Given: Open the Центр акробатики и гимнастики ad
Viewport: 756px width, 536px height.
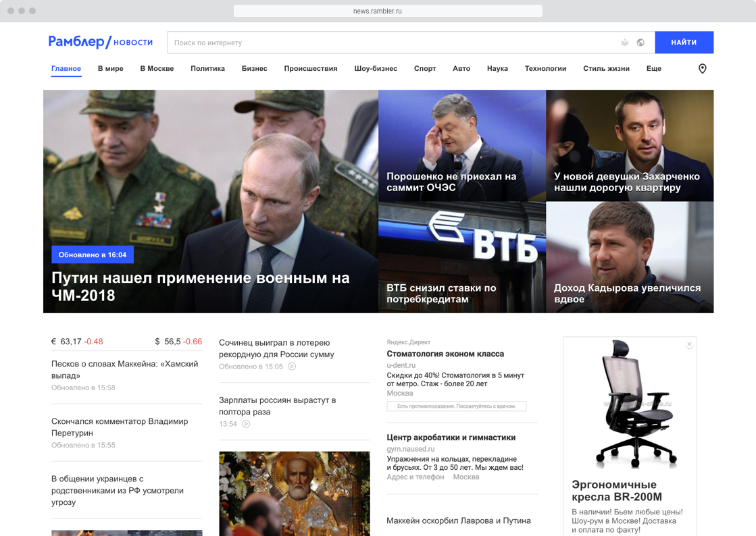Looking at the screenshot, I should (x=451, y=437).
